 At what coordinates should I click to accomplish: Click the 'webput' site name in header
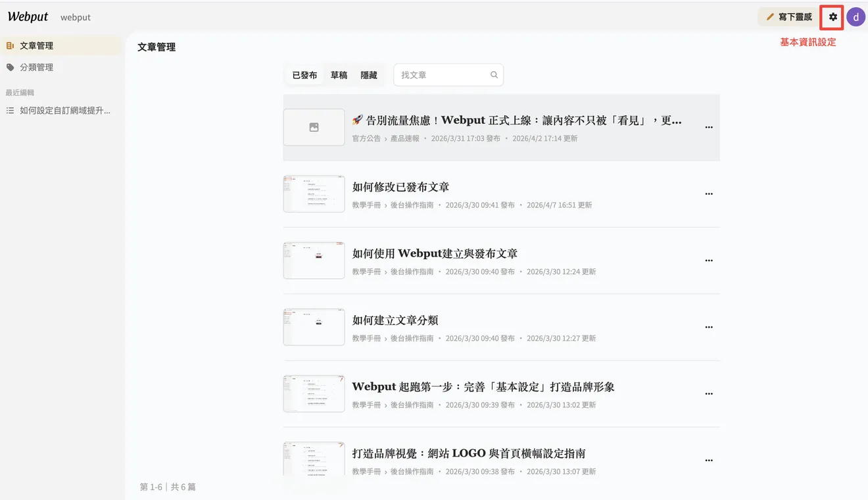pos(76,17)
